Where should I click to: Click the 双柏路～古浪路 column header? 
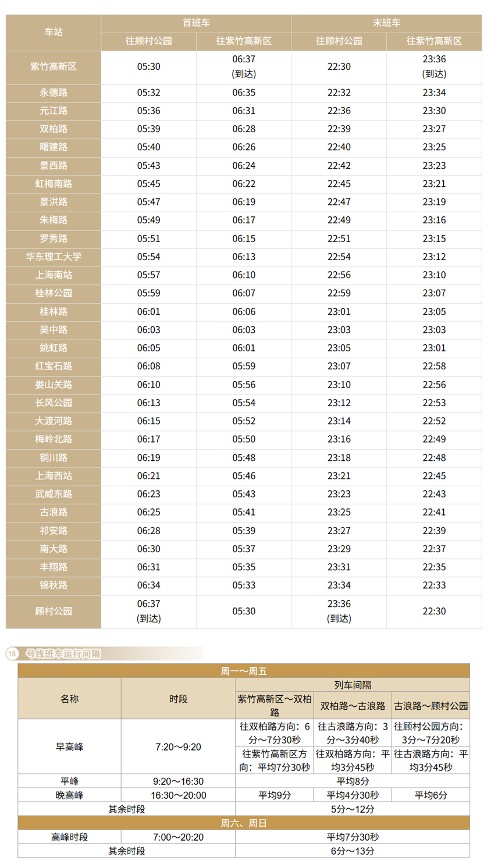(x=353, y=706)
